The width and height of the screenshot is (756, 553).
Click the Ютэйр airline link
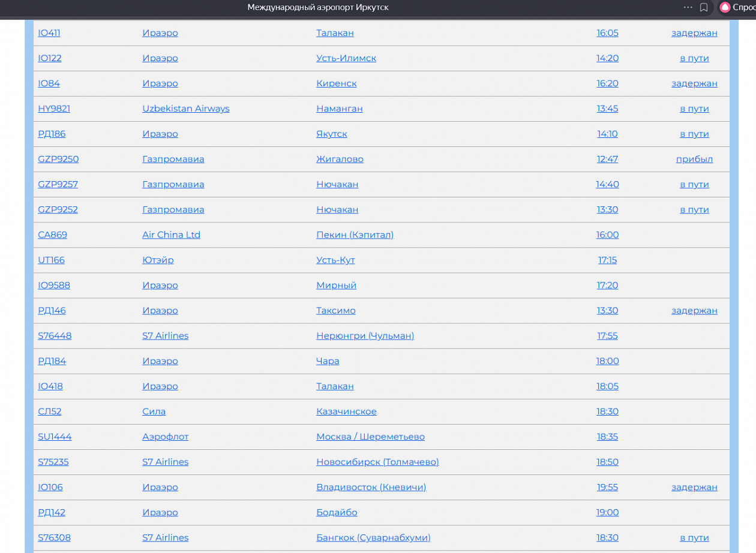coord(158,260)
